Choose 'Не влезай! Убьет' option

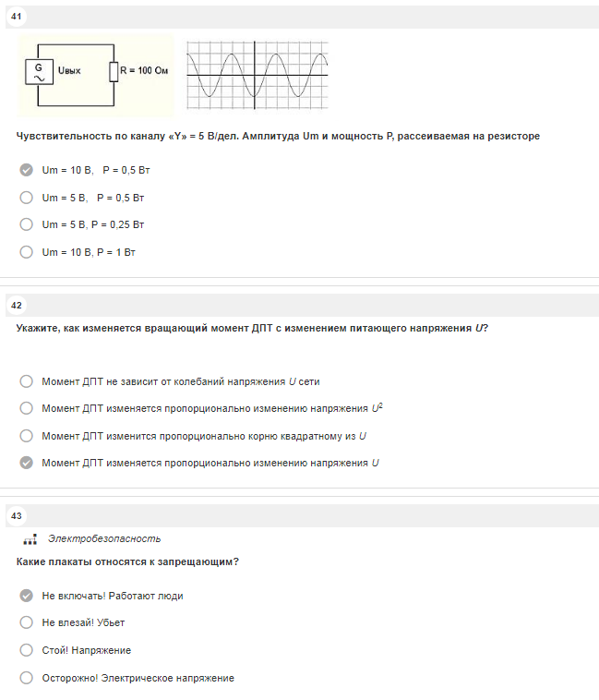click(27, 622)
